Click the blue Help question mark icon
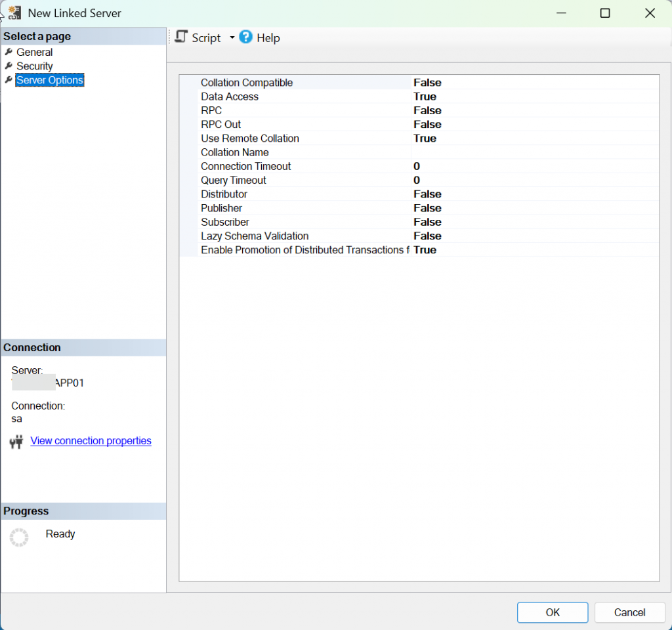The width and height of the screenshot is (672, 630). coord(246,37)
